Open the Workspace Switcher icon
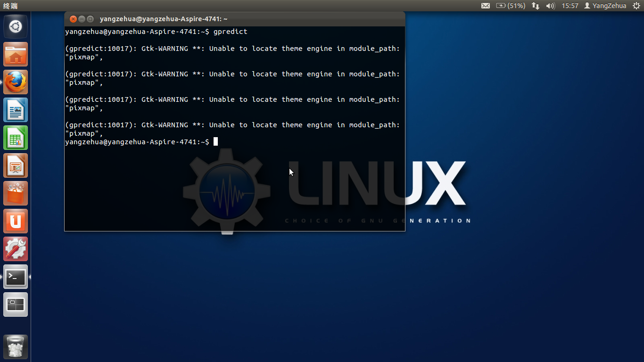Viewport: 644px width, 362px height. click(16, 304)
